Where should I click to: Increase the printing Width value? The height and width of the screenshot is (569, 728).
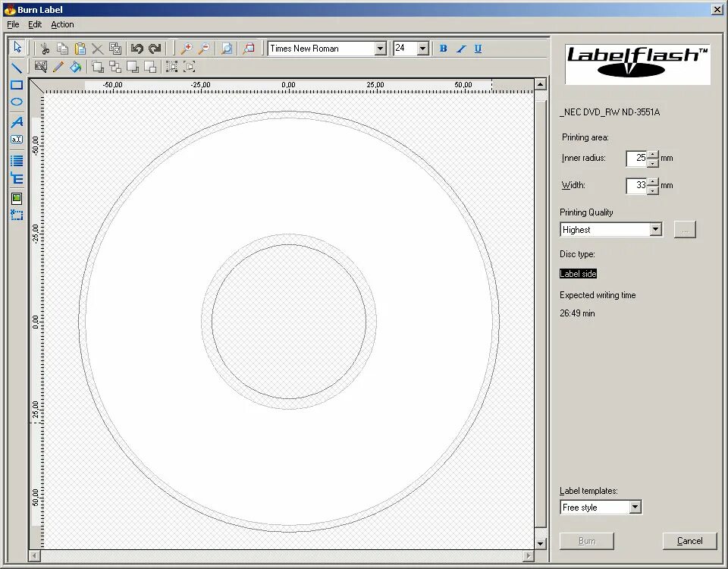(653, 181)
